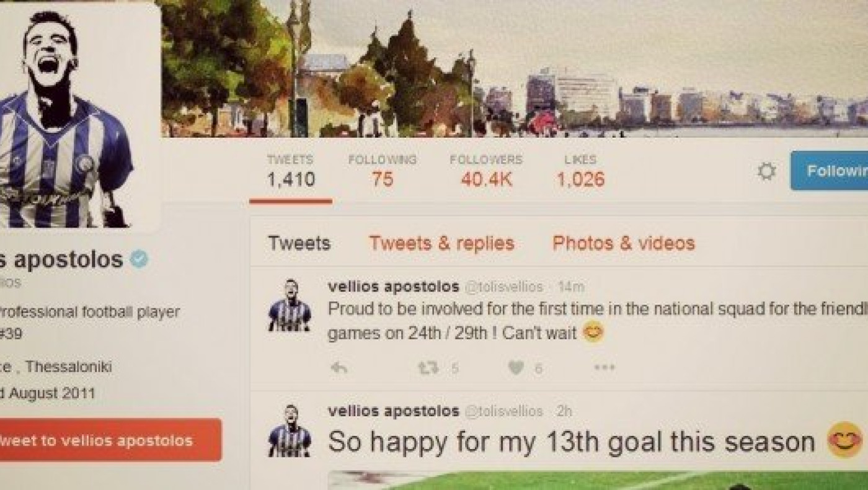Screen dimensions: 868x490
Task: Click the first tweet's avatar thumbnail
Action: [290, 305]
